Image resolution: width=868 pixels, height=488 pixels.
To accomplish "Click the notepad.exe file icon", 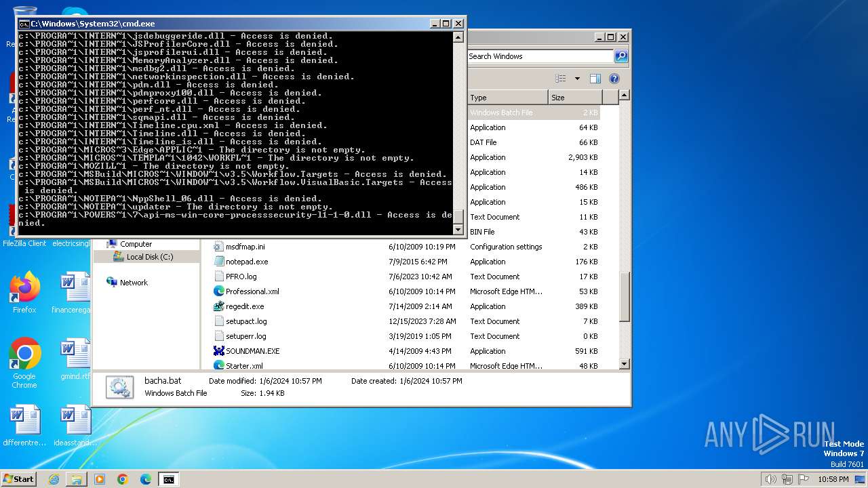I will click(219, 262).
